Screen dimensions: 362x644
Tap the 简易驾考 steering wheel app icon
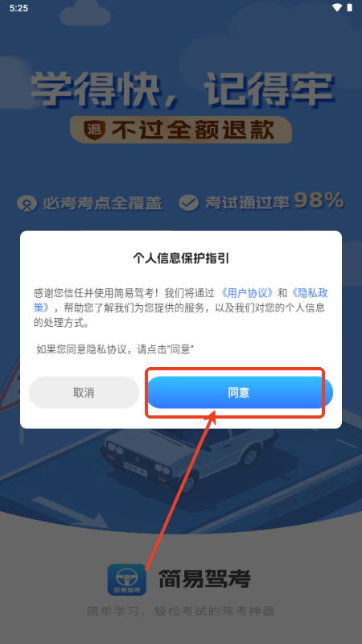coord(127,580)
